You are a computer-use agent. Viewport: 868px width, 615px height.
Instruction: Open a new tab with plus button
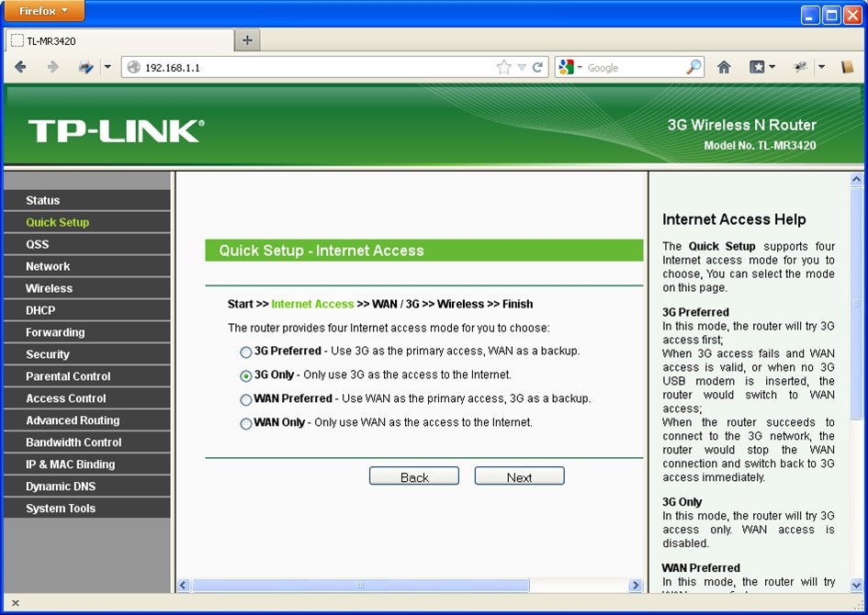pos(247,40)
